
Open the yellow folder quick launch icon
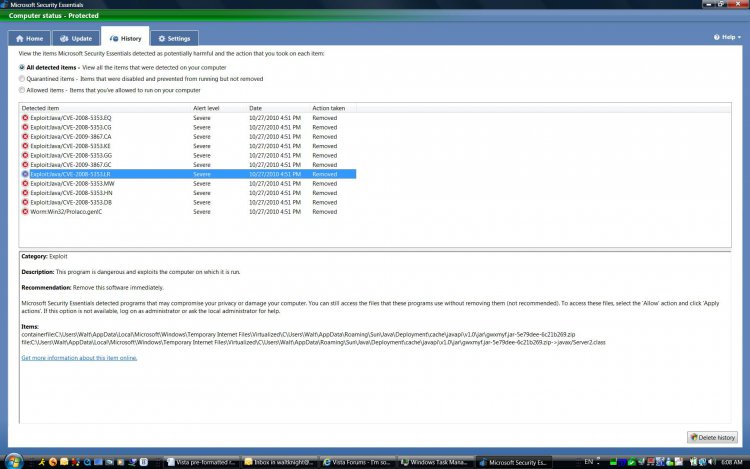(x=64, y=462)
